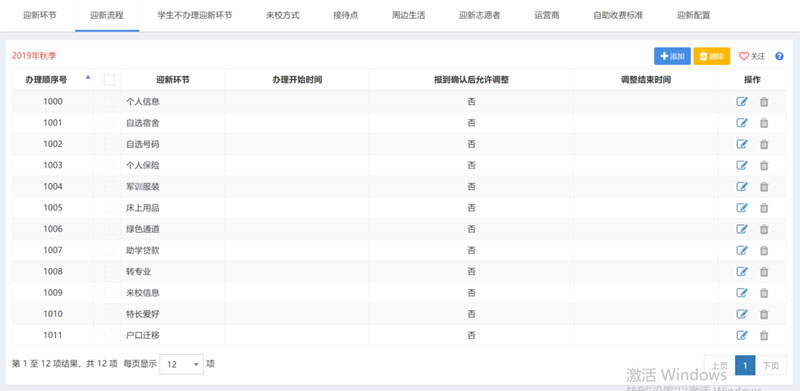Check the box for 个人保险 row
This screenshot has height=391, width=800.
pos(109,165)
